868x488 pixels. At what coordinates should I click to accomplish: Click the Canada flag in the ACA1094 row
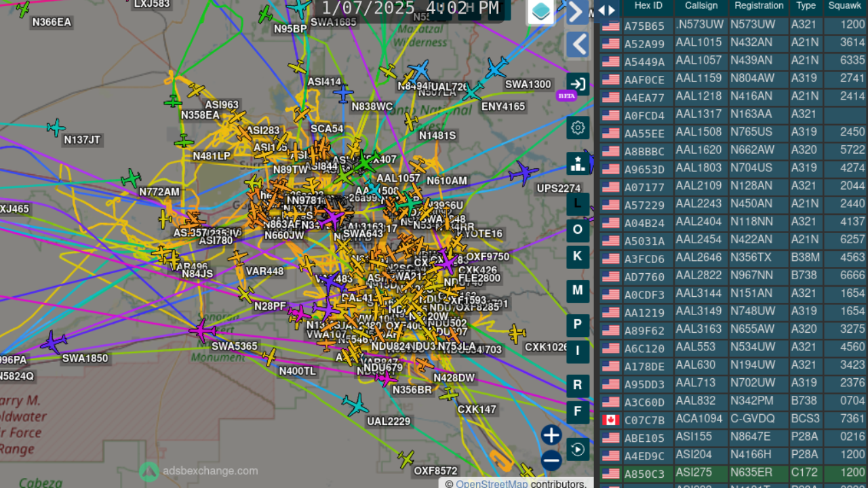[611, 420]
